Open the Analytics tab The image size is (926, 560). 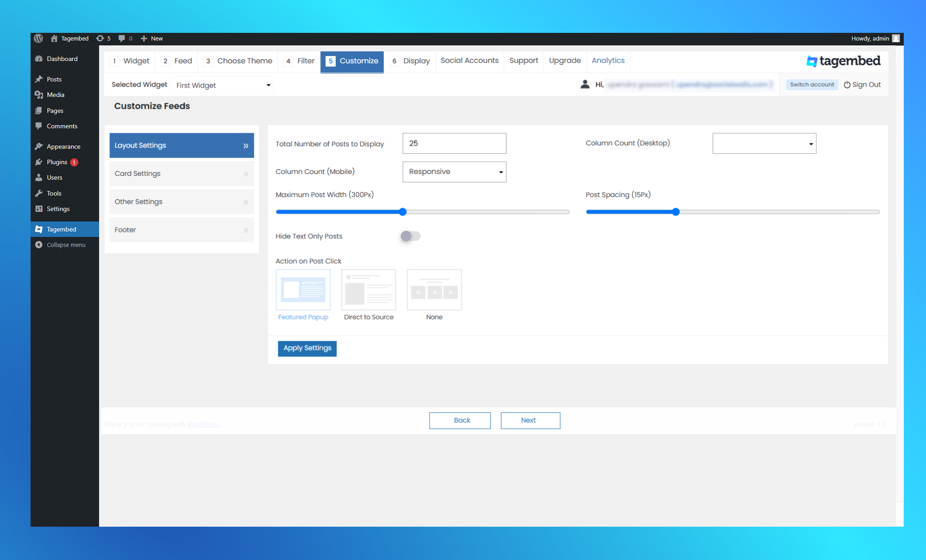click(x=608, y=61)
